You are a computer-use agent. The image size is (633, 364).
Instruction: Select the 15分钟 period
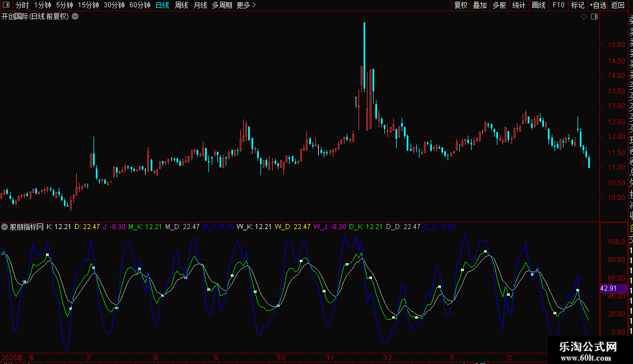(89, 5)
